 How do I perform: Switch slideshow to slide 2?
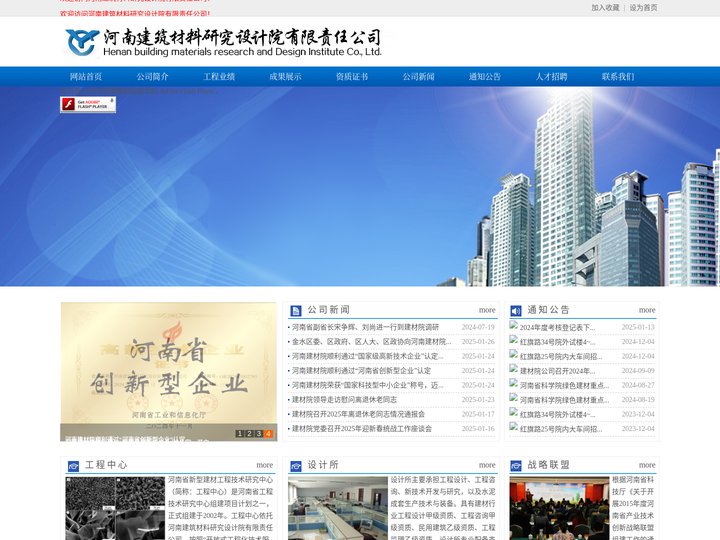pos(249,433)
